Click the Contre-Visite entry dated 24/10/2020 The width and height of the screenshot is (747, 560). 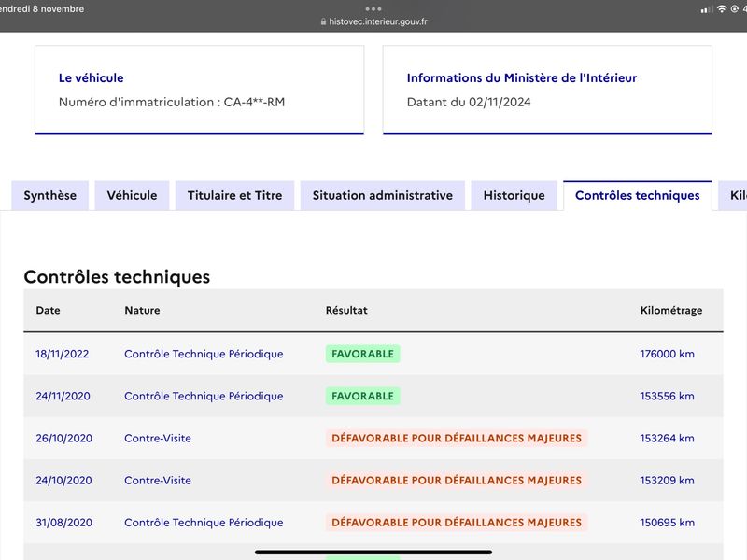(x=158, y=481)
